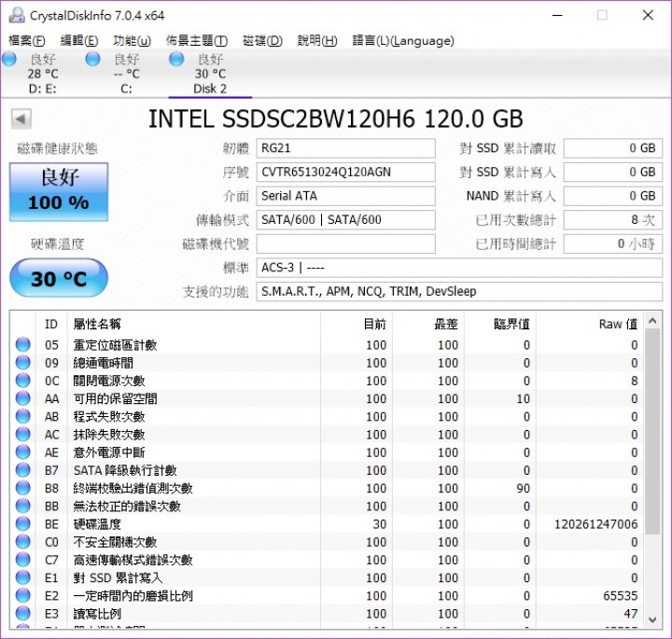Screen dimensions: 672x639
Task: Click raw value 65535 in E2 row
Action: click(620, 596)
